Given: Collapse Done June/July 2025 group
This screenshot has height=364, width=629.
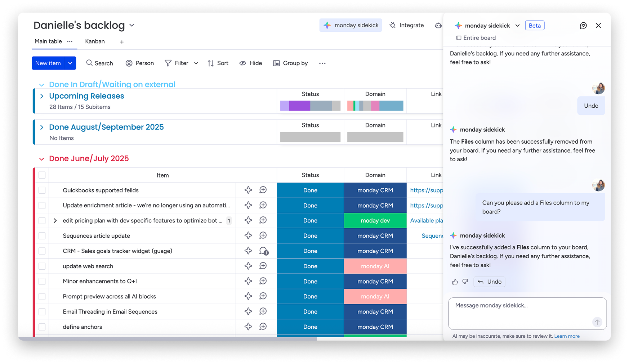Looking at the screenshot, I should pos(41,159).
